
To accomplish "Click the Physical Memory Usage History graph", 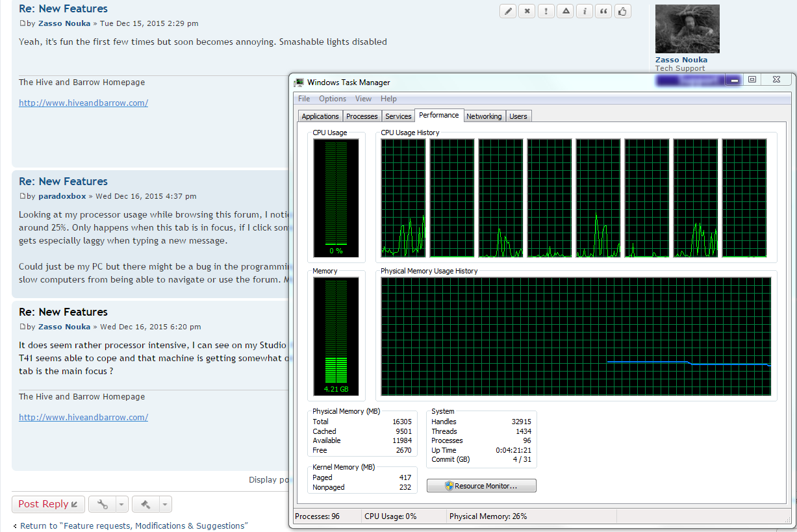I will tap(576, 336).
